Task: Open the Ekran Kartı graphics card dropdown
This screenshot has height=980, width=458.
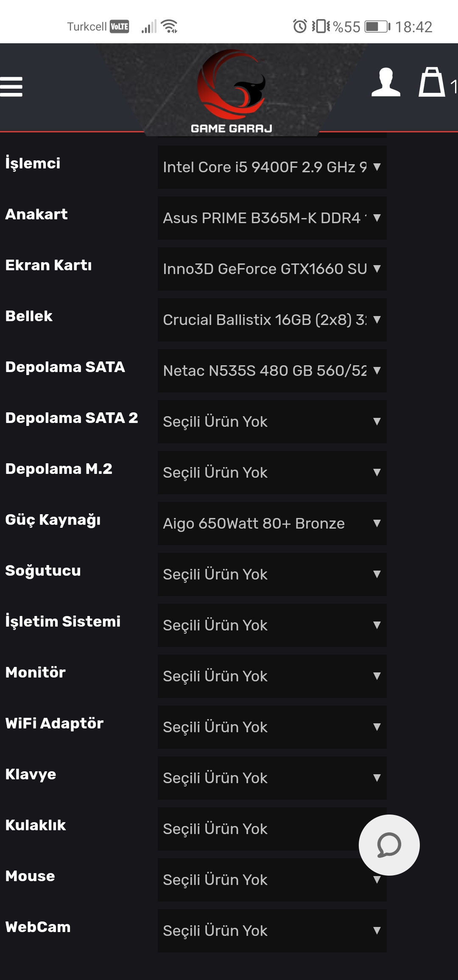Action: pyautogui.click(x=272, y=269)
